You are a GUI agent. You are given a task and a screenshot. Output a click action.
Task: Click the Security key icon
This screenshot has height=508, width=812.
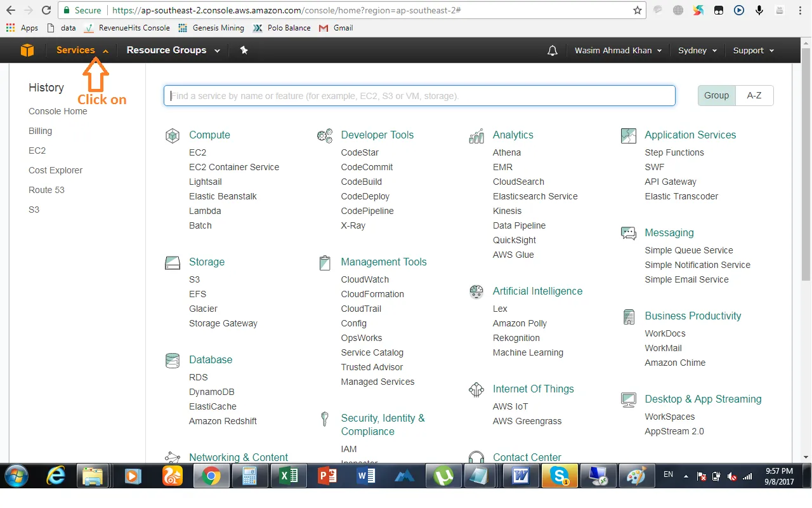325,418
